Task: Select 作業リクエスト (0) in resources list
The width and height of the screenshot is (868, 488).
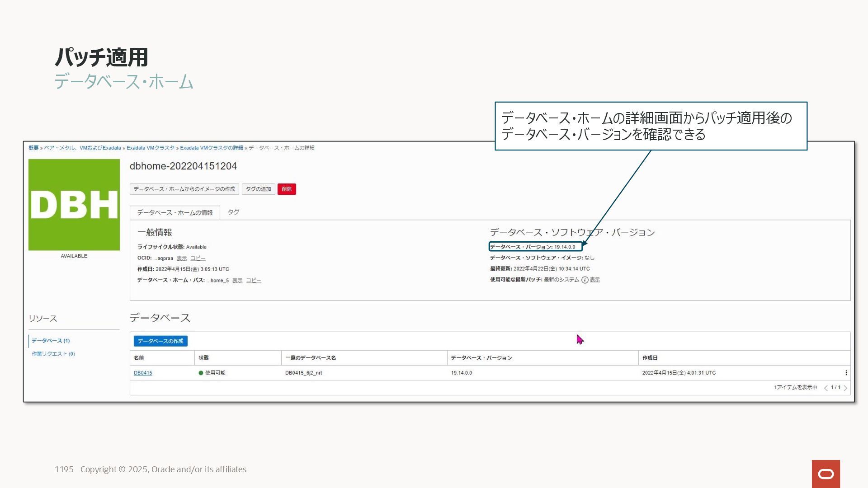Action: (x=53, y=354)
